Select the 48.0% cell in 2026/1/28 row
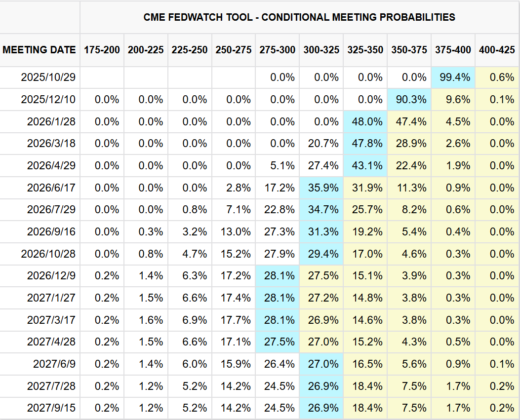Screen dimensions: 520x420 365,121
